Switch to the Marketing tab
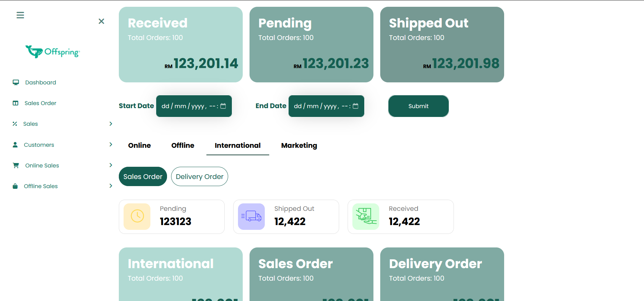The image size is (644, 301). tap(299, 145)
